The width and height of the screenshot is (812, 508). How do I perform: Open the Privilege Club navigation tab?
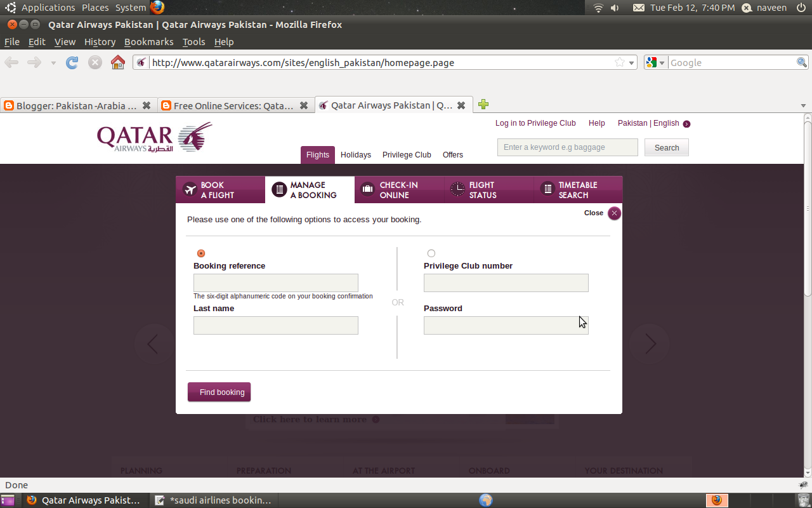point(407,155)
